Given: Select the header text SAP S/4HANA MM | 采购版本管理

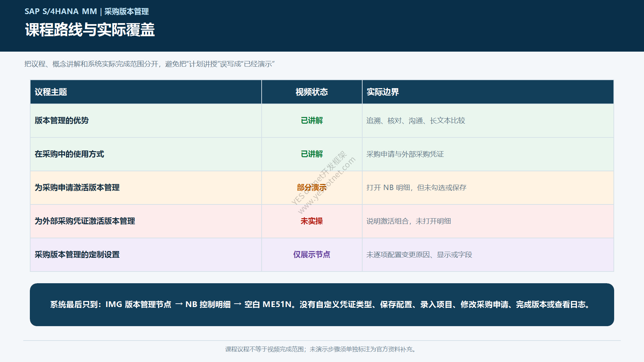Looking at the screenshot, I should click(x=87, y=11).
